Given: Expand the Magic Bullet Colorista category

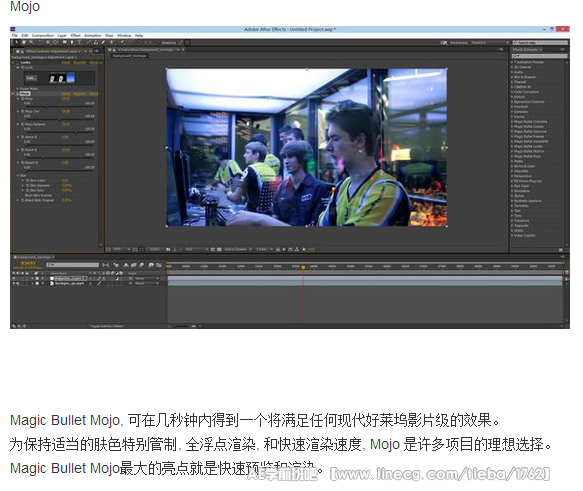Looking at the screenshot, I should coord(512,122).
